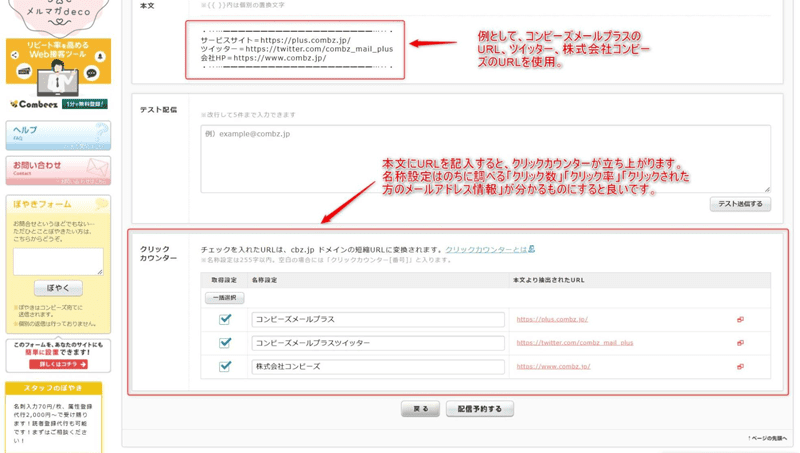
Task: Open the お問い合わせ contact menu item
Action: pos(58,169)
